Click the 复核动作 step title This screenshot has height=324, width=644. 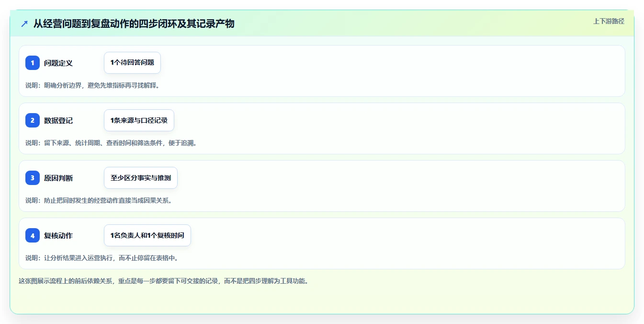click(x=58, y=235)
